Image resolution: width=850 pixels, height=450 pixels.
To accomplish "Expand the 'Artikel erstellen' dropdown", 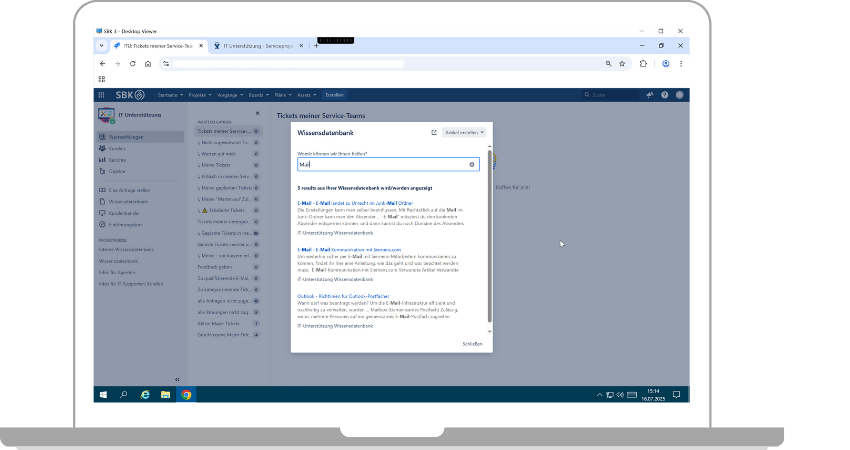I will pyautogui.click(x=464, y=132).
